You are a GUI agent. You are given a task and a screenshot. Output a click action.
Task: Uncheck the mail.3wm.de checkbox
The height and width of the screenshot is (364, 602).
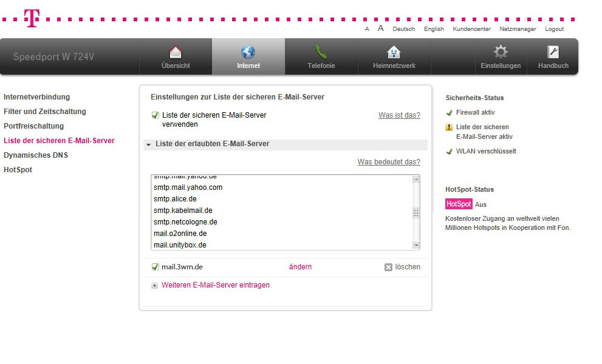point(155,267)
